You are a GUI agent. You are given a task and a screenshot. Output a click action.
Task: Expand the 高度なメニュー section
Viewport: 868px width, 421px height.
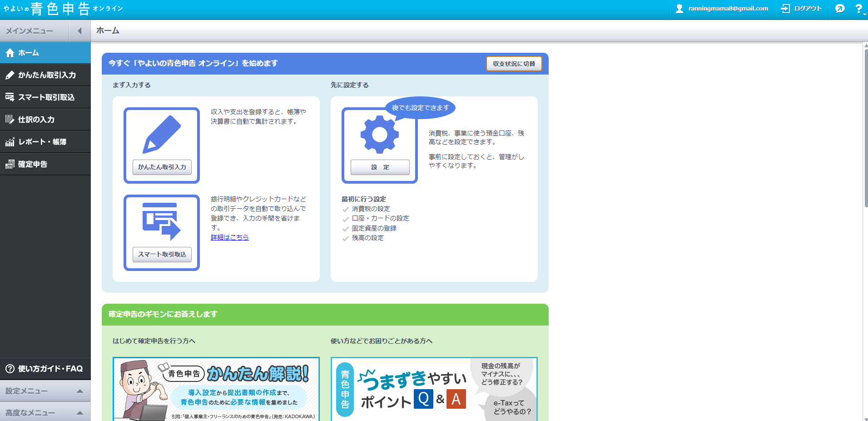click(45, 412)
